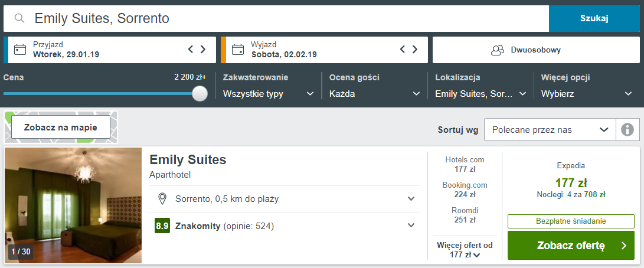
Task: Open the Zakwaterowanie dropdown
Action: [269, 94]
